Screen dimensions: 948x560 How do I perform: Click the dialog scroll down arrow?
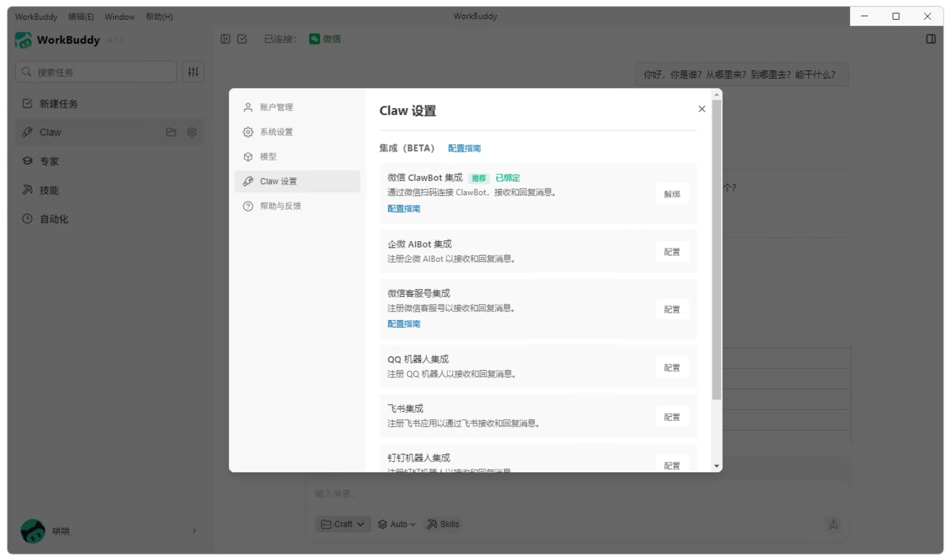[716, 466]
